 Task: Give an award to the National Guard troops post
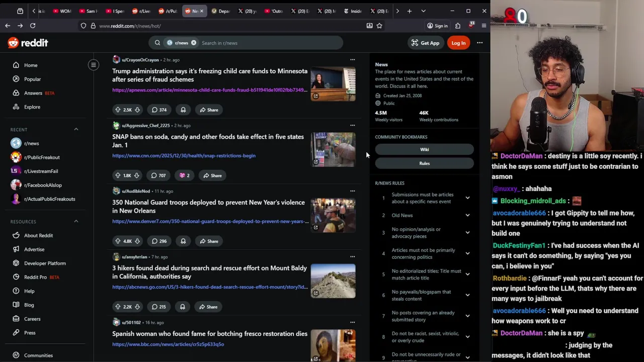pos(183,241)
